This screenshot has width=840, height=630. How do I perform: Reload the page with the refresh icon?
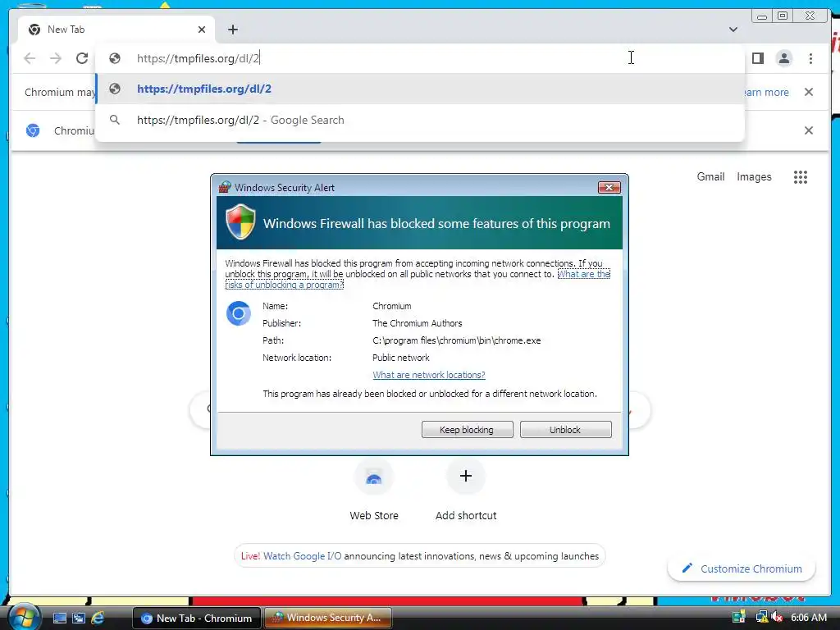[81, 58]
